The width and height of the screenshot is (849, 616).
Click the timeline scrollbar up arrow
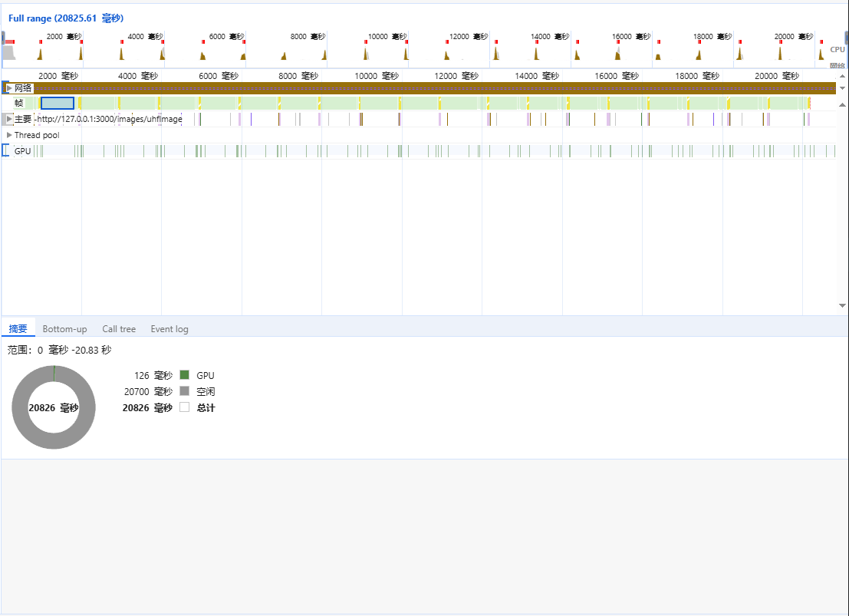coord(843,76)
